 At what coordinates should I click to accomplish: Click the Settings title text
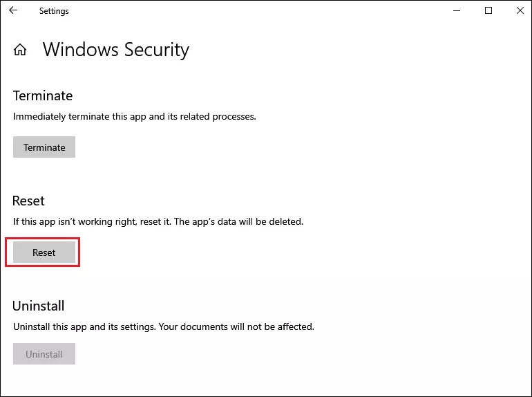(54, 11)
